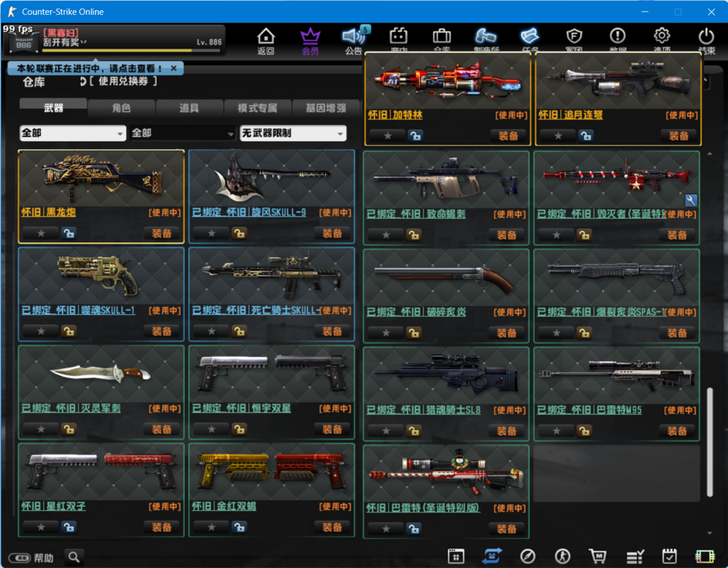Screen dimensions: 728x568
Task: Open the first 全部 category dropdown
Action: (73, 133)
